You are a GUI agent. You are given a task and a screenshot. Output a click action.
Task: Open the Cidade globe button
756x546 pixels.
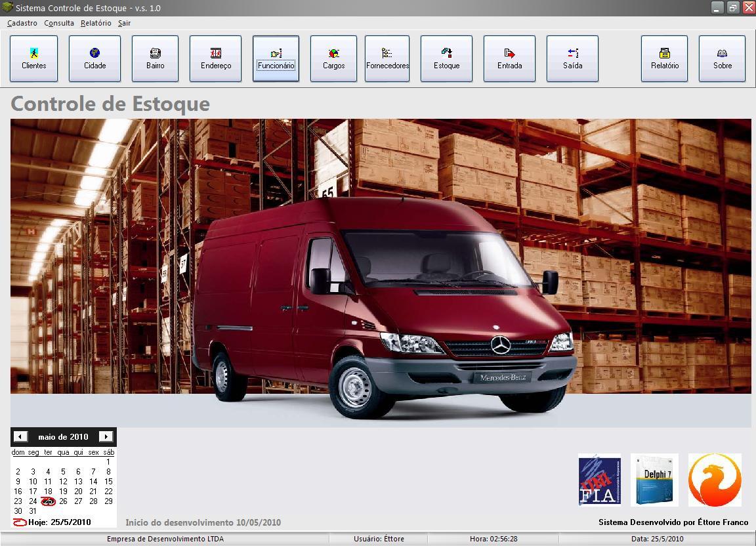pyautogui.click(x=94, y=58)
